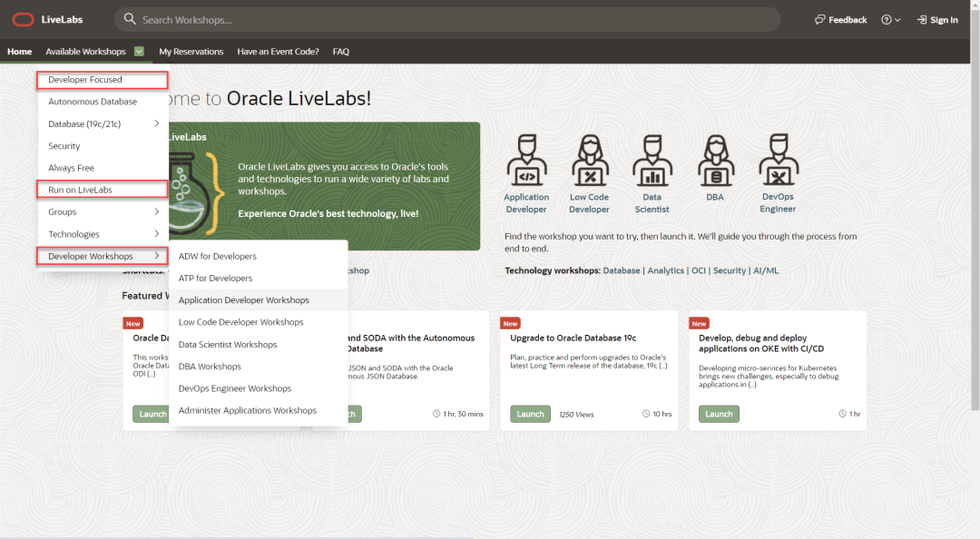Viewport: 980px width, 539px height.
Task: Click the clock icon beside 1 hr, 30 mins
Action: click(436, 414)
